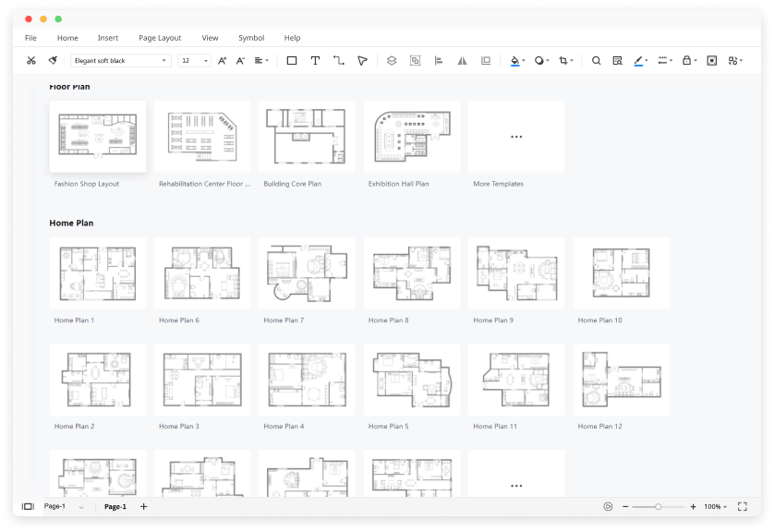The width and height of the screenshot is (774, 532).
Task: Click the Lock icon in toolbar
Action: click(x=687, y=60)
